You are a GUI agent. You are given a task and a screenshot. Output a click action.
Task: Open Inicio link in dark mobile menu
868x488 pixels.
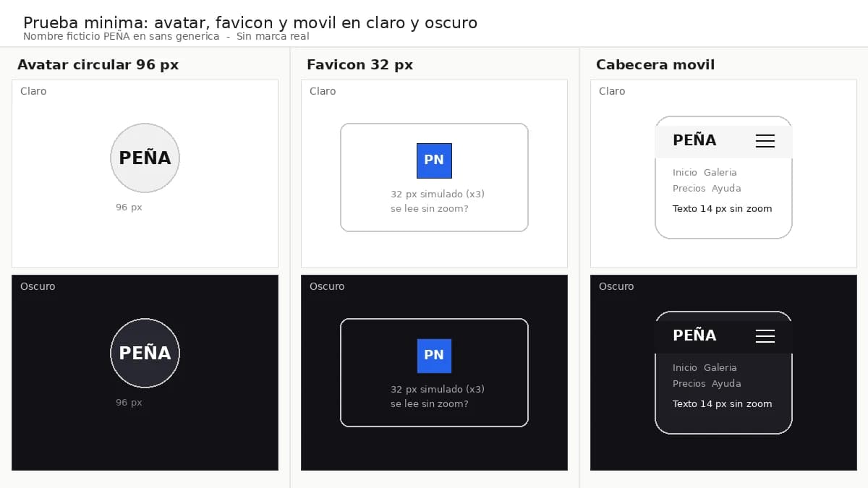tap(685, 367)
